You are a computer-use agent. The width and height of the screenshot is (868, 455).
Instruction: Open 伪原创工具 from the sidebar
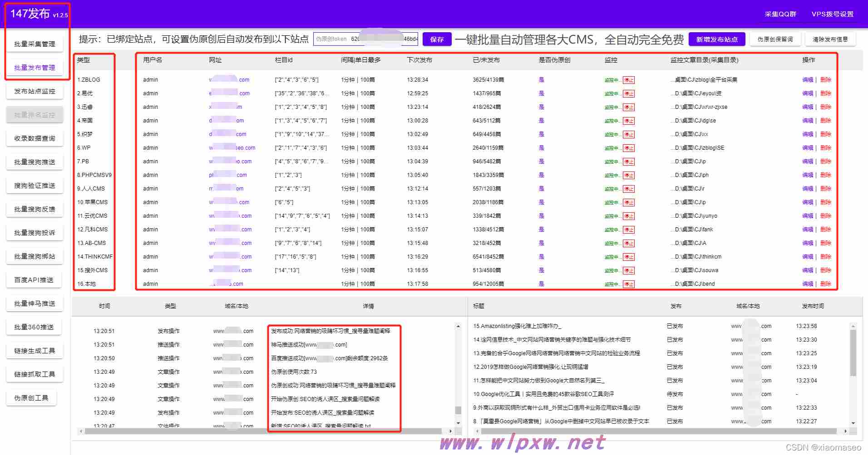[x=31, y=398]
